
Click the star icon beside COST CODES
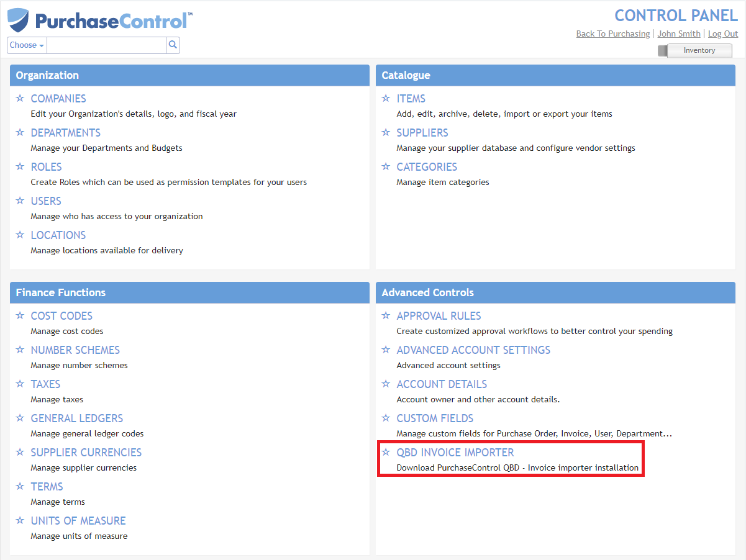(20, 315)
